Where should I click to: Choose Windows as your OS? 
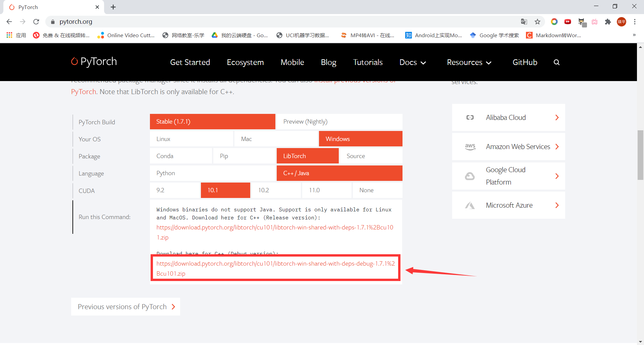click(x=361, y=139)
